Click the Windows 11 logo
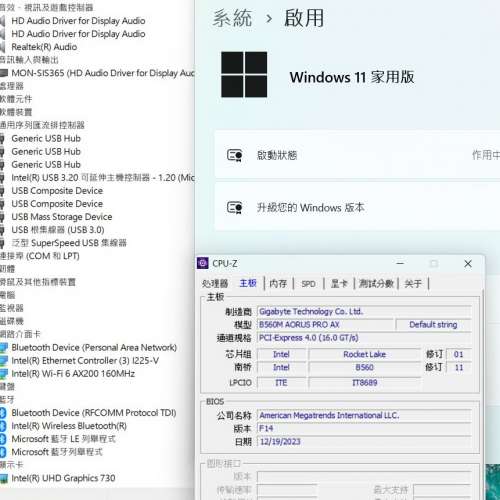 pos(244,75)
